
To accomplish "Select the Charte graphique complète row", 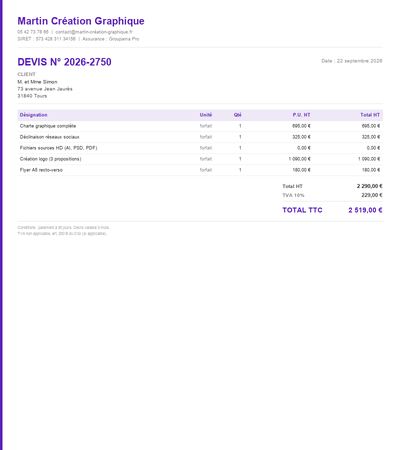I will tap(200, 126).
